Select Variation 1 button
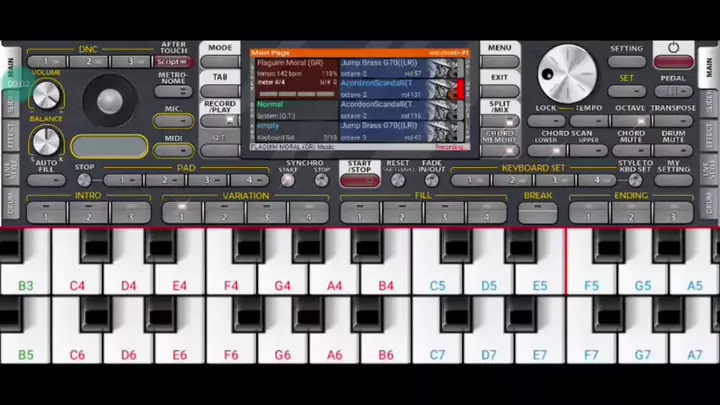The image size is (720, 405). tap(182, 212)
